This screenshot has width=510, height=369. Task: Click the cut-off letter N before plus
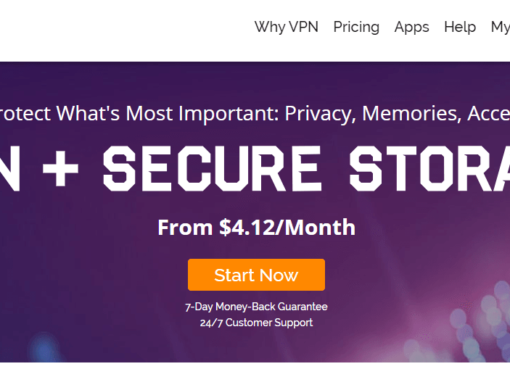9,169
